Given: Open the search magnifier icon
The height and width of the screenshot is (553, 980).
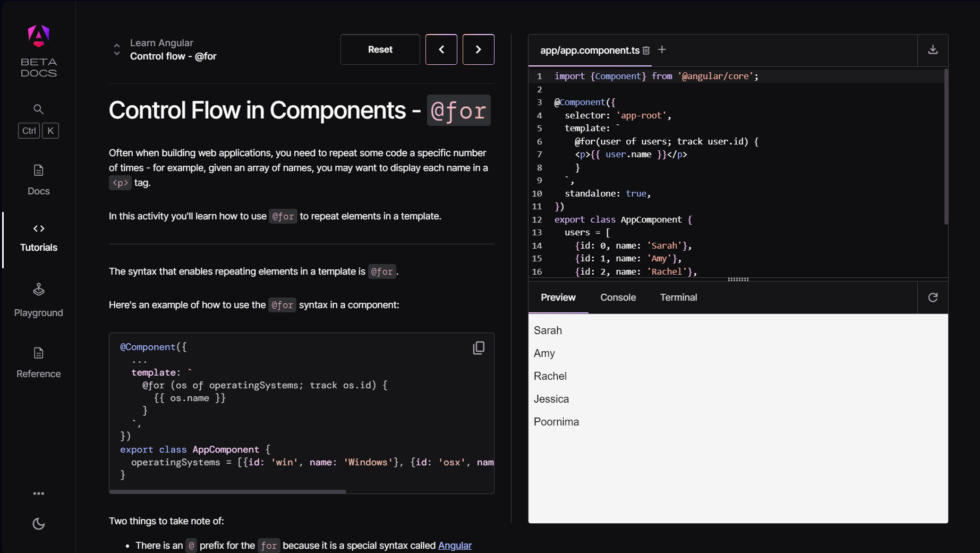Looking at the screenshot, I should click(38, 109).
